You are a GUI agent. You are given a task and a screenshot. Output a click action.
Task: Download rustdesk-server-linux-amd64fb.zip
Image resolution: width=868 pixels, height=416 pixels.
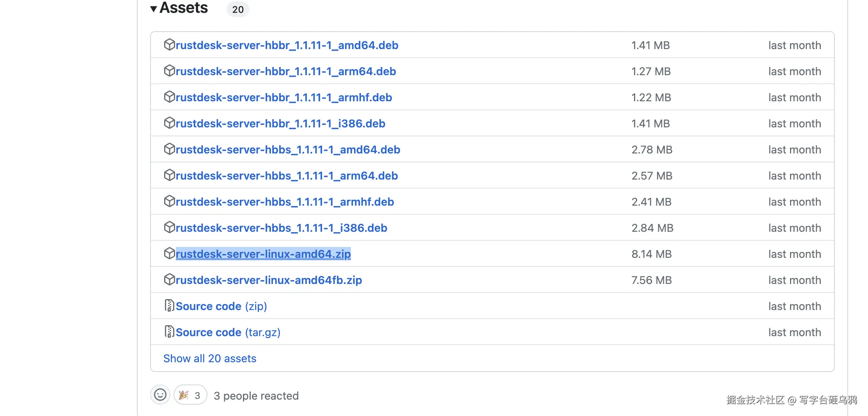tap(269, 280)
